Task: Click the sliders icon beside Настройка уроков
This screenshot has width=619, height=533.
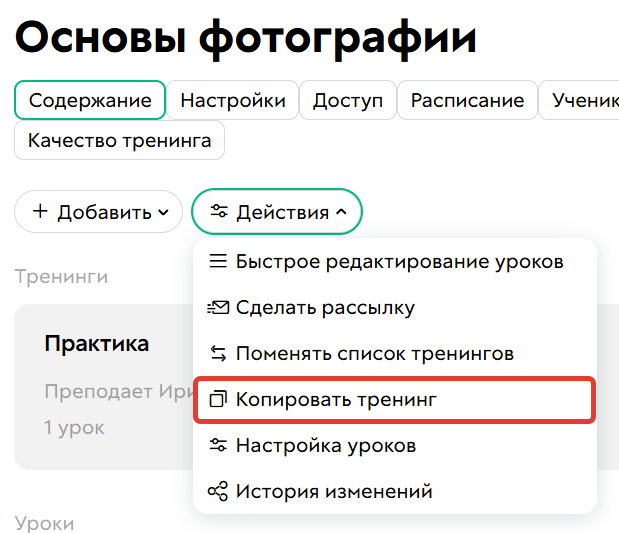Action: [217, 446]
